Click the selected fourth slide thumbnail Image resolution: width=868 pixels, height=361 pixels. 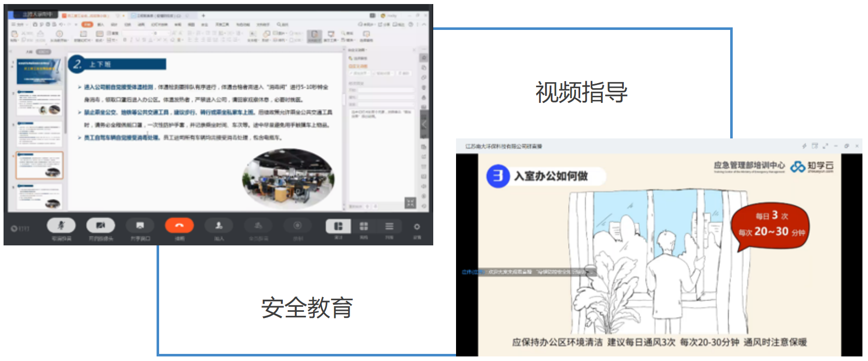39,165
